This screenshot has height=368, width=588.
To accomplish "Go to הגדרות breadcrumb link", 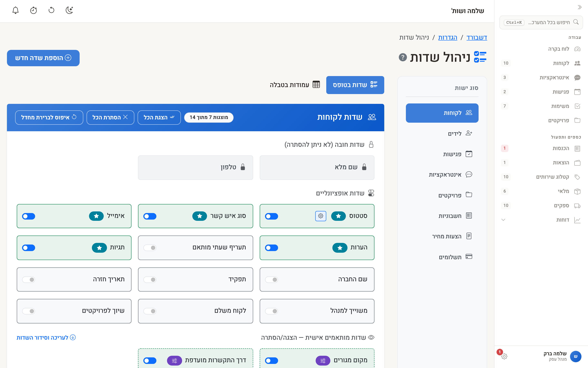I will [x=448, y=37].
